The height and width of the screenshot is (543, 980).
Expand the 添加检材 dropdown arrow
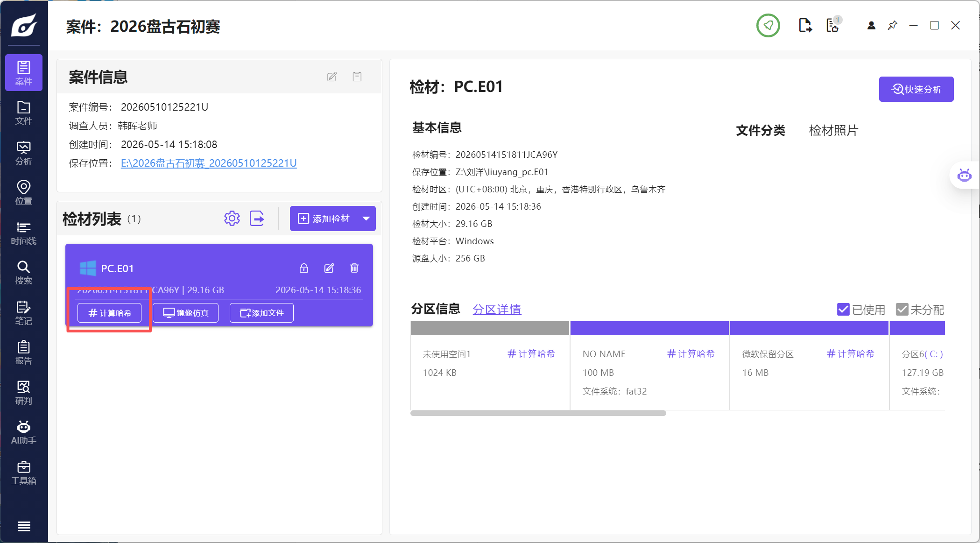pyautogui.click(x=367, y=219)
